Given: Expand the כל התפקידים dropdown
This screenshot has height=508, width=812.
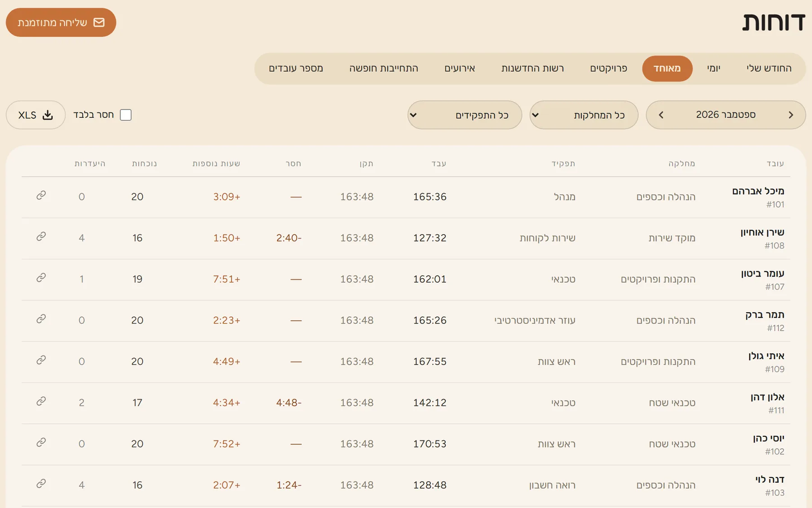Looking at the screenshot, I should 465,115.
